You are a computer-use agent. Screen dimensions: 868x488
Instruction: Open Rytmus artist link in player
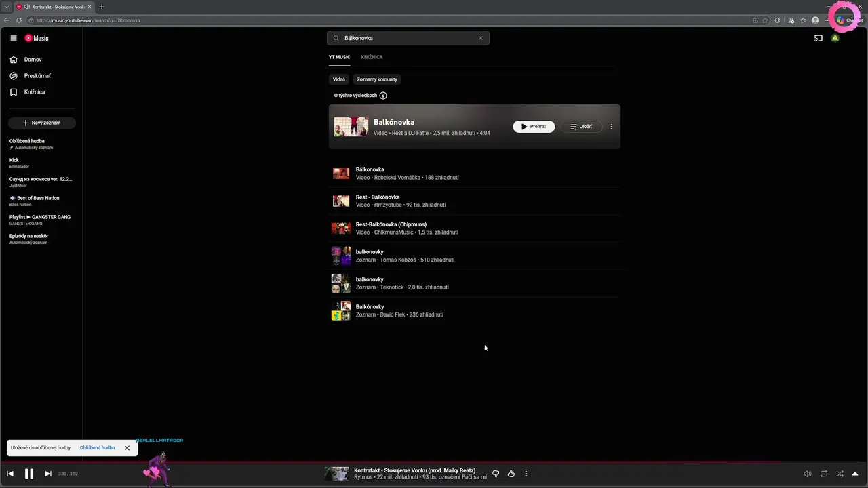point(363,477)
